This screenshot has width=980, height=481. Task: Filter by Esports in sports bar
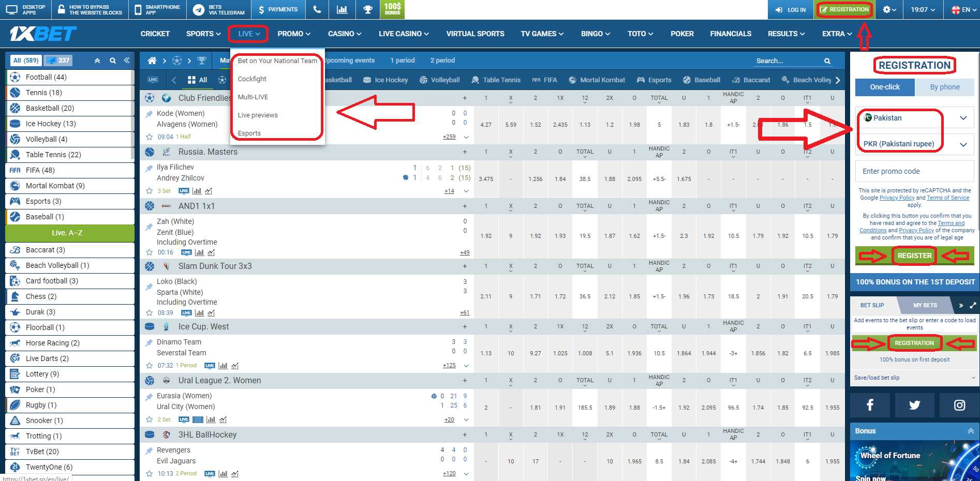(x=654, y=80)
